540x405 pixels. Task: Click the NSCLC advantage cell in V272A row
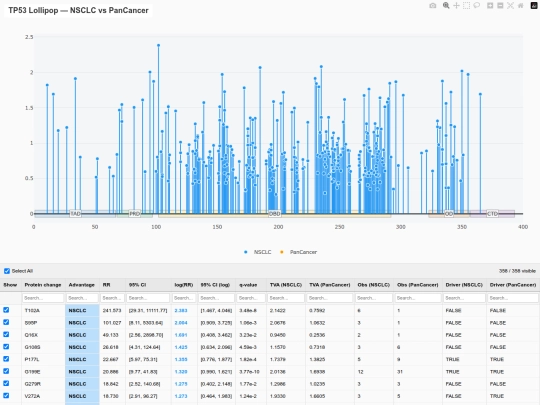(82, 396)
